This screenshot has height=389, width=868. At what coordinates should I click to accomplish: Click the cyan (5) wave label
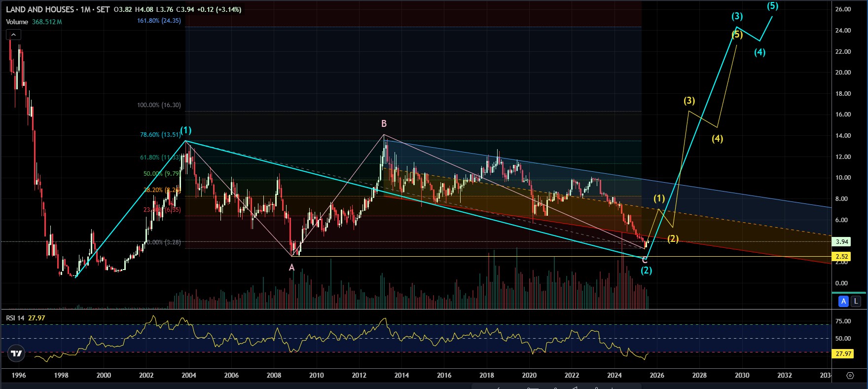[772, 6]
